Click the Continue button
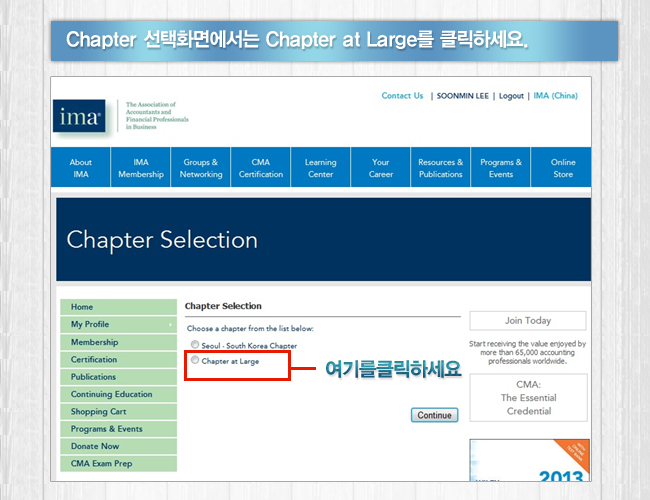Image resolution: width=650 pixels, height=500 pixels. [434, 415]
